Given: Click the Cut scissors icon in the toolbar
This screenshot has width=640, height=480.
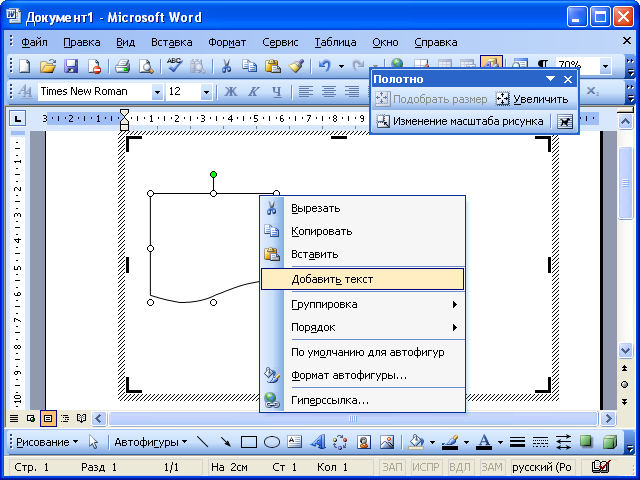Looking at the screenshot, I should click(x=226, y=66).
